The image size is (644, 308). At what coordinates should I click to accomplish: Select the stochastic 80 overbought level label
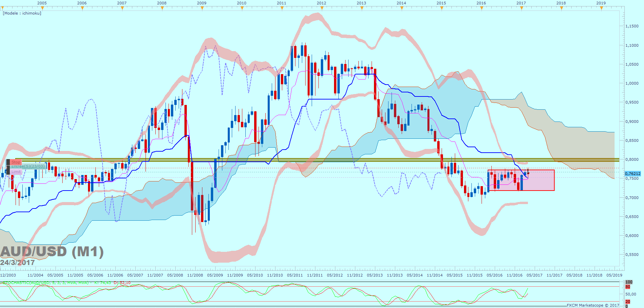coord(628,287)
